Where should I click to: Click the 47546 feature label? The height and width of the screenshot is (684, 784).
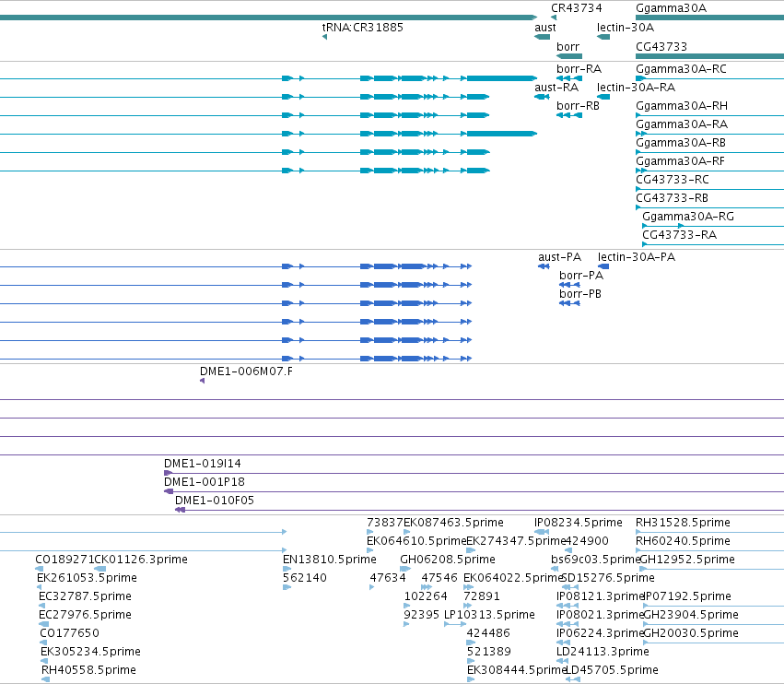click(439, 578)
